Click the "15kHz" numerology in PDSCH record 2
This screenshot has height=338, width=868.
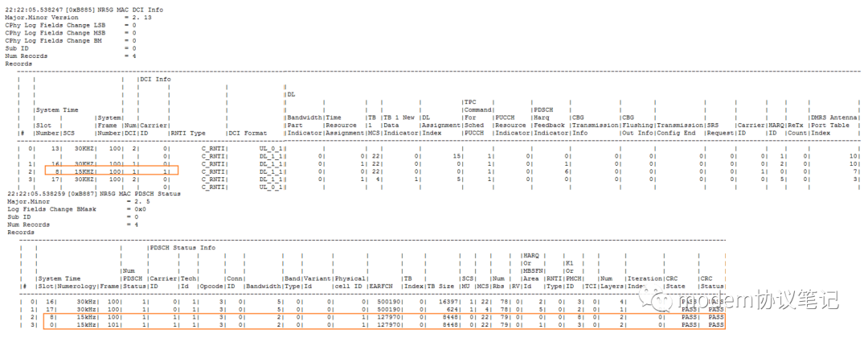pos(84,318)
